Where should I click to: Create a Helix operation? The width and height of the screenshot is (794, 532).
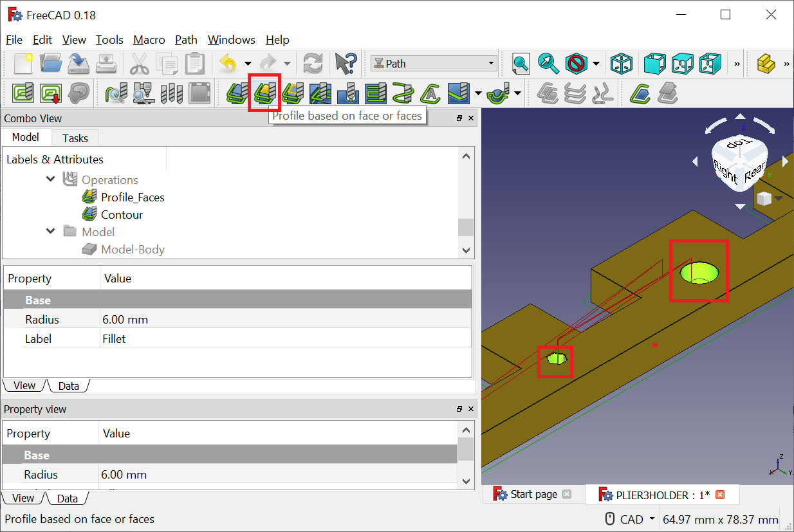tap(403, 93)
